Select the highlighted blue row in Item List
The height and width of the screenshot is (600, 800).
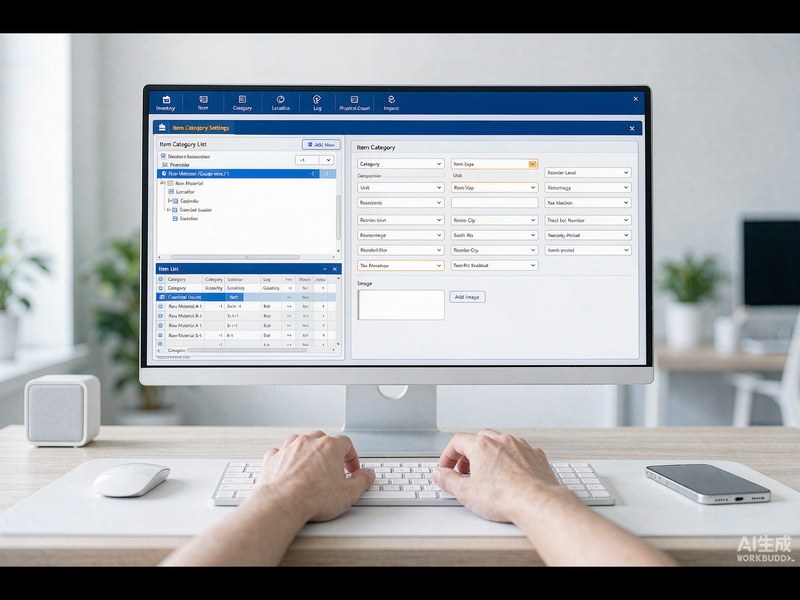click(246, 297)
